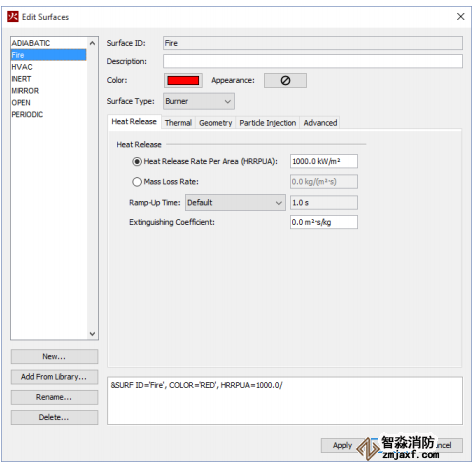Click the Rename... button
This screenshot has width=472, height=470.
pos(54,397)
